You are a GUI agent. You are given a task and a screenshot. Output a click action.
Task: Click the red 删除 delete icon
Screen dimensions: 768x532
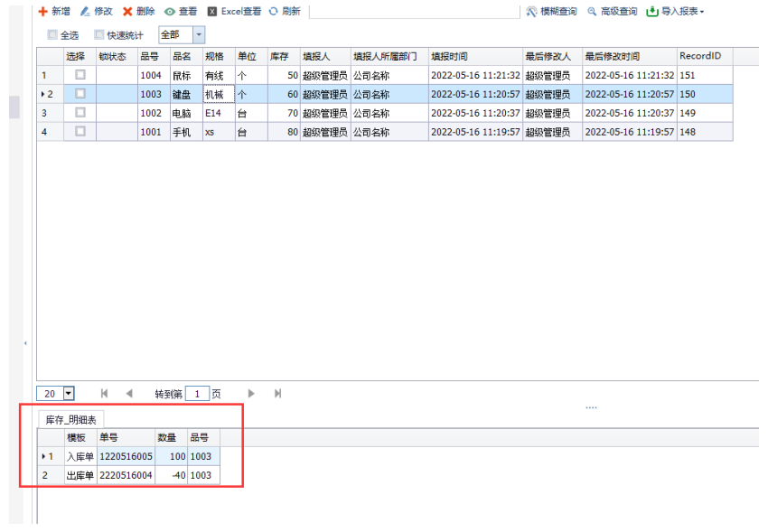point(127,12)
